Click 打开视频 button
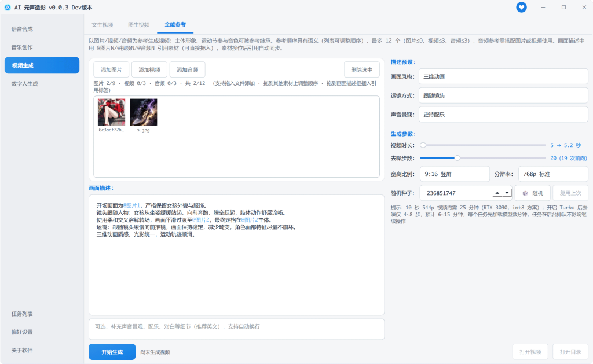The image size is (593, 364). click(530, 352)
